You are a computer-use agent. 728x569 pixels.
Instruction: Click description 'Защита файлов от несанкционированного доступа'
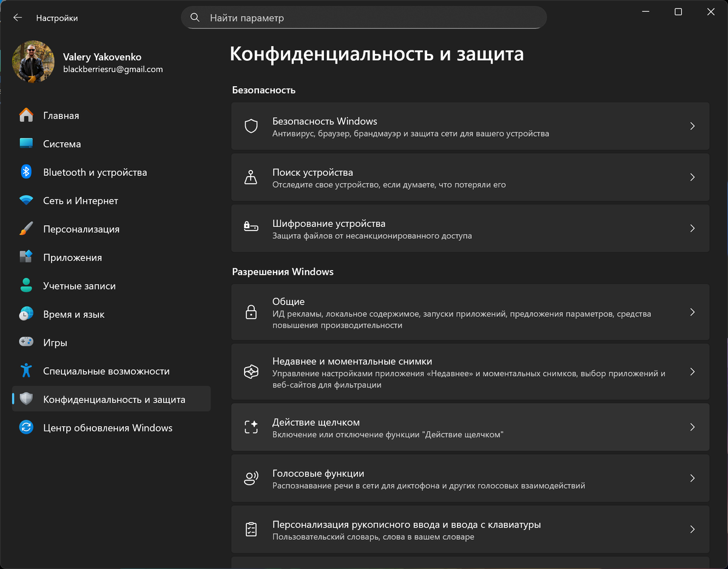(x=372, y=236)
